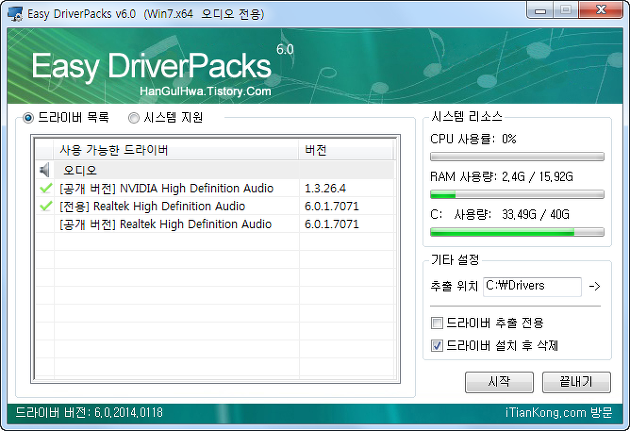Image resolution: width=630 pixels, height=431 pixels.
Task: Click version 1.3.26.4 cell
Action: tap(325, 188)
